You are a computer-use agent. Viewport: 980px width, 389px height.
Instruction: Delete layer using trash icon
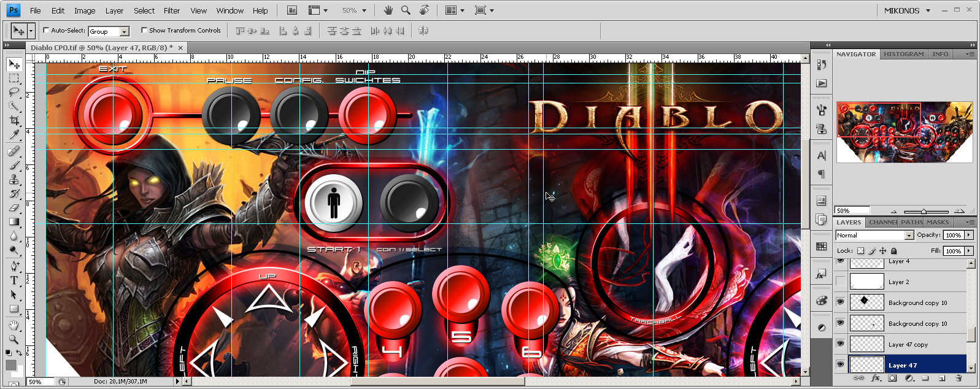tap(959, 379)
